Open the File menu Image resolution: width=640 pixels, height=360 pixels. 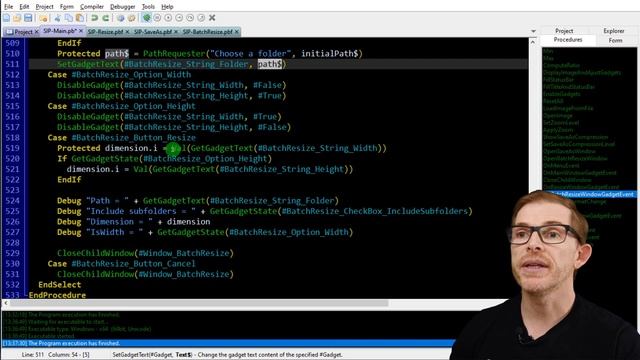8,7
